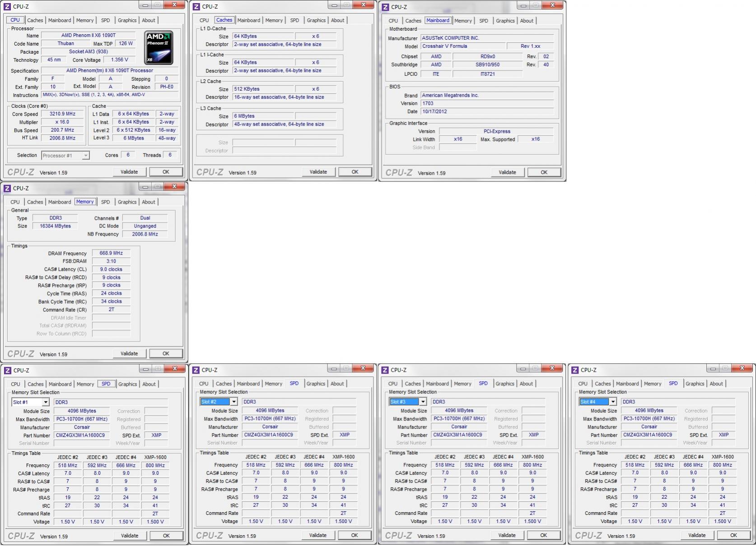Image resolution: width=756 pixels, height=546 pixels.
Task: Click Validate in the Caches window
Action: 318,172
